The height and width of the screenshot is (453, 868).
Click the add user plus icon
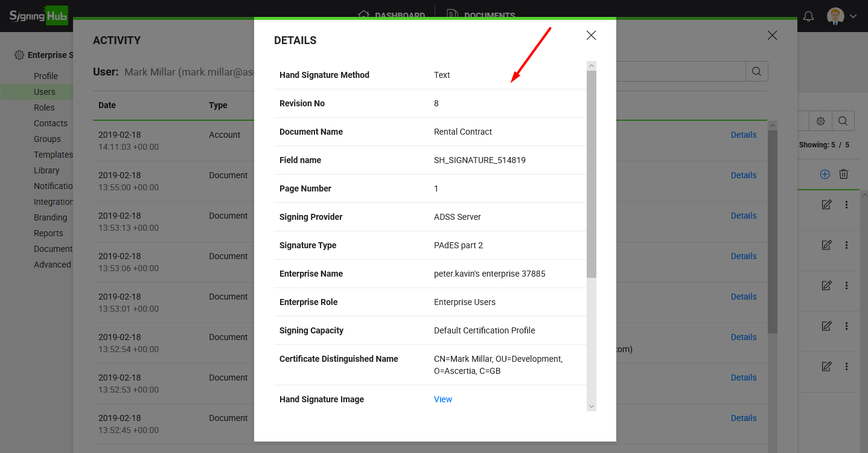tap(825, 174)
